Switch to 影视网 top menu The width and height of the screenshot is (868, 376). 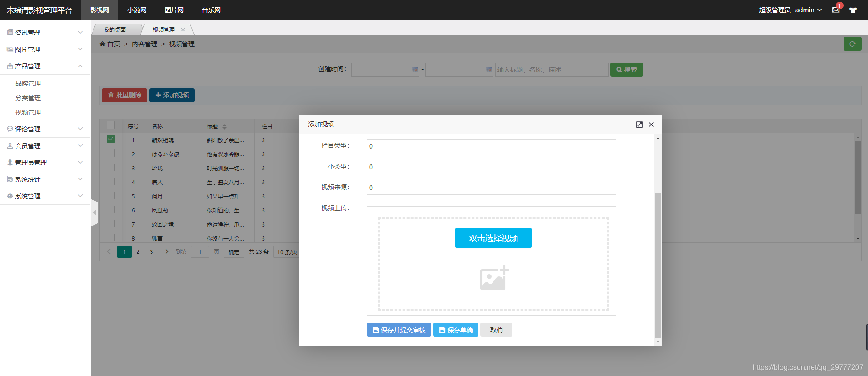pos(100,10)
